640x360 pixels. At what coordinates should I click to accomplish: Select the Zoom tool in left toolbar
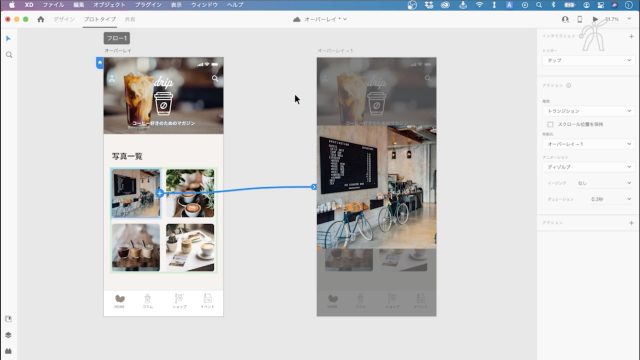(x=9, y=55)
